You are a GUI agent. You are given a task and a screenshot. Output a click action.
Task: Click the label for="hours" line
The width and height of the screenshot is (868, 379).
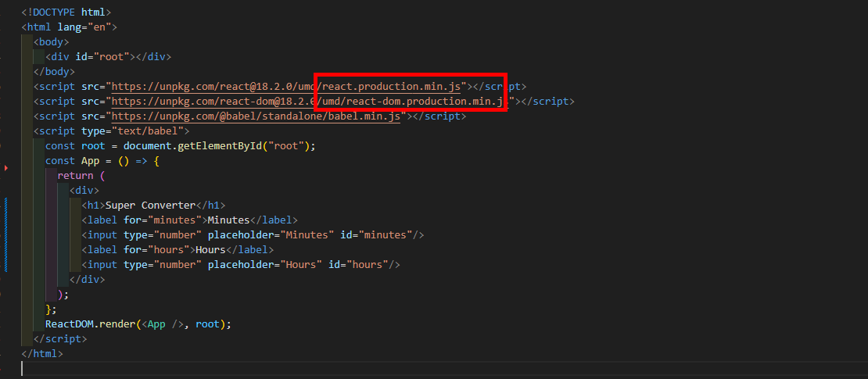tap(178, 250)
